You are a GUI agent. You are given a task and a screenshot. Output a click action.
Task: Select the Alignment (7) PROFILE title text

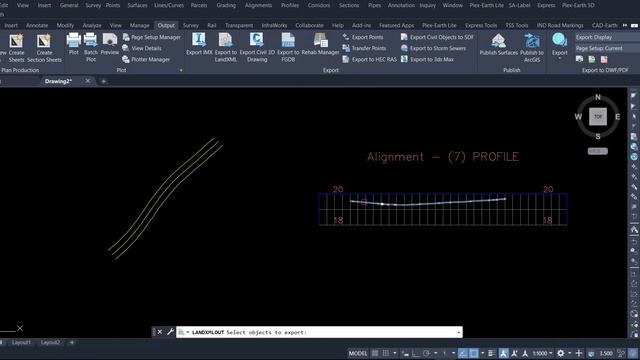pos(443,157)
